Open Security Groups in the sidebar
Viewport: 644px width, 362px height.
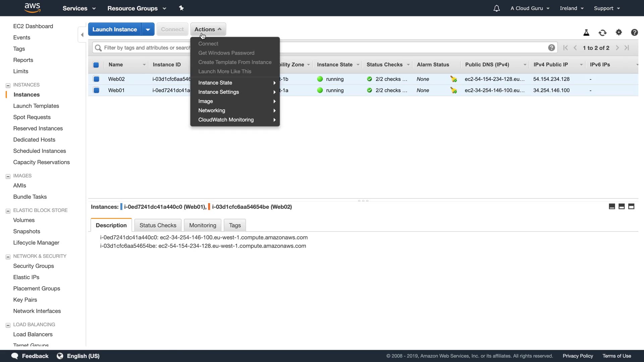coord(34,266)
